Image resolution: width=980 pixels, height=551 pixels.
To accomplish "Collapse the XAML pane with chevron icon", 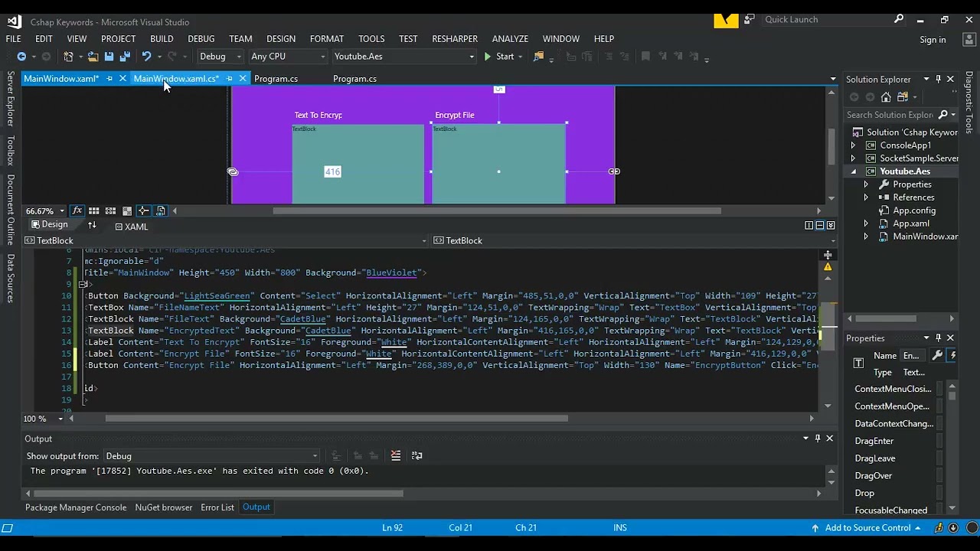I will pyautogui.click(x=831, y=225).
